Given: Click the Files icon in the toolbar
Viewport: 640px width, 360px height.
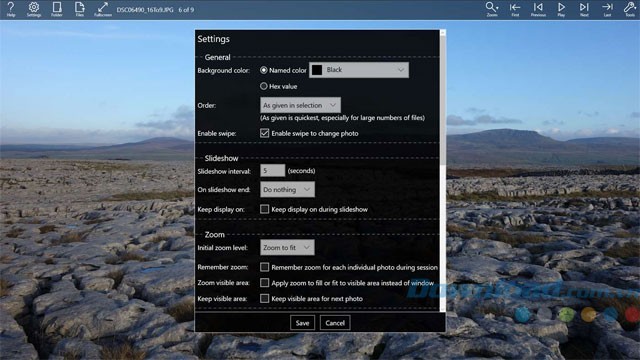Looking at the screenshot, I should coord(80,9).
